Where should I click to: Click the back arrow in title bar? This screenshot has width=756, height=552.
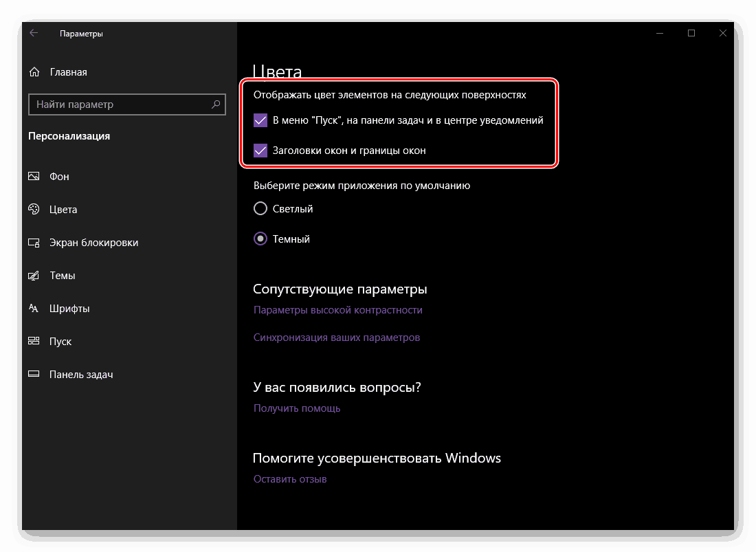[x=34, y=33]
